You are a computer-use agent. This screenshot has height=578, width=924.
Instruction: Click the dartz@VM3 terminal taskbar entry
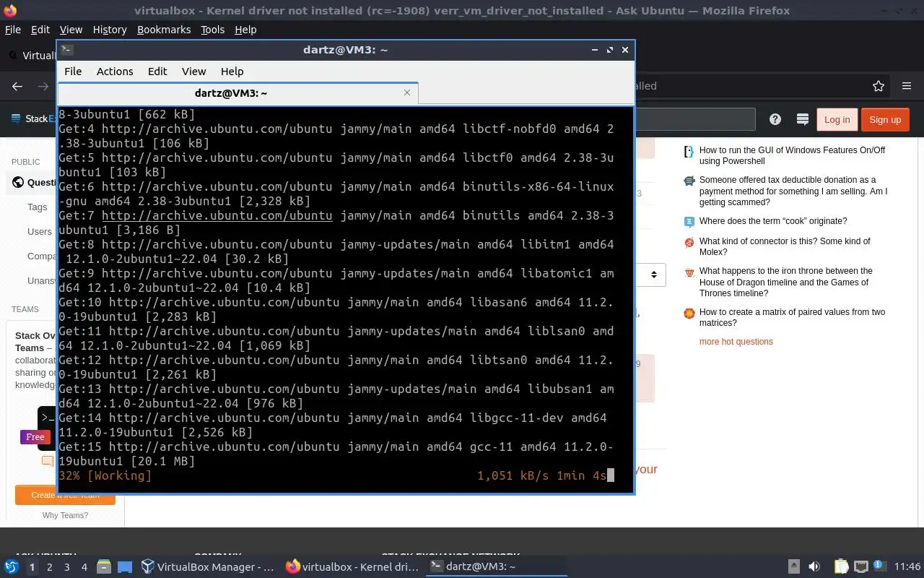tap(495, 567)
